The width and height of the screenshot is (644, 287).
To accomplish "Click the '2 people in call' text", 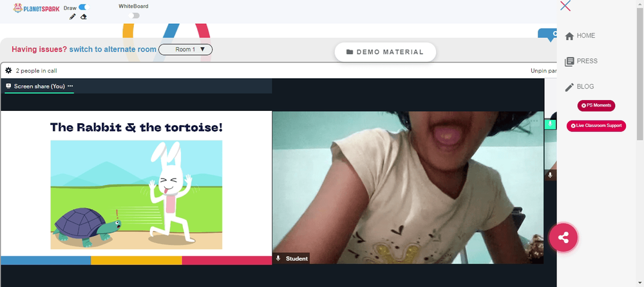I will (x=37, y=71).
